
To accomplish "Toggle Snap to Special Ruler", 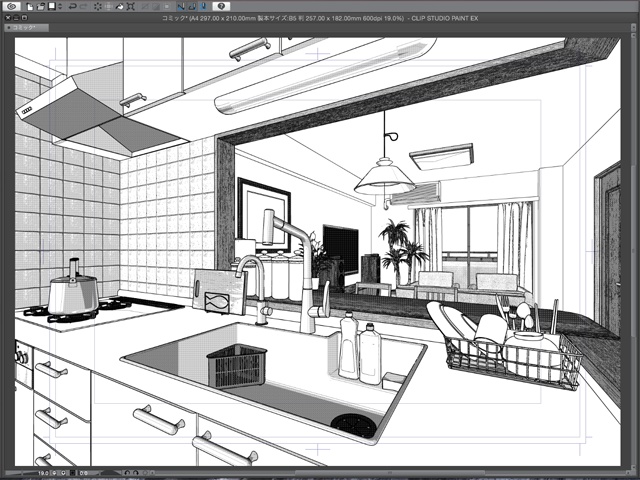I will [192, 6].
